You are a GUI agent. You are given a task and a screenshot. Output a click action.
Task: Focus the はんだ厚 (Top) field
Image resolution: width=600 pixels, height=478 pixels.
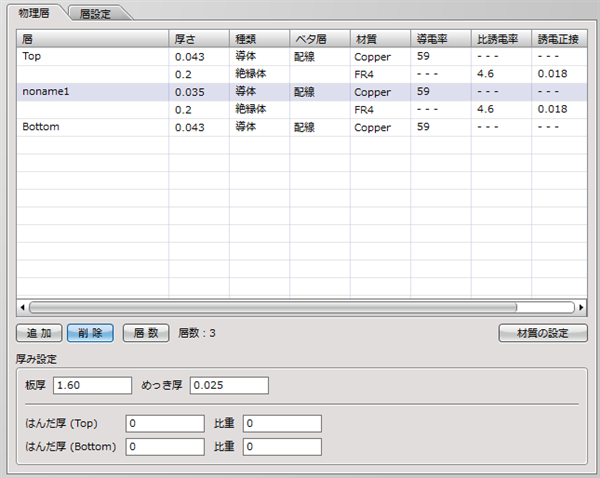(165, 423)
